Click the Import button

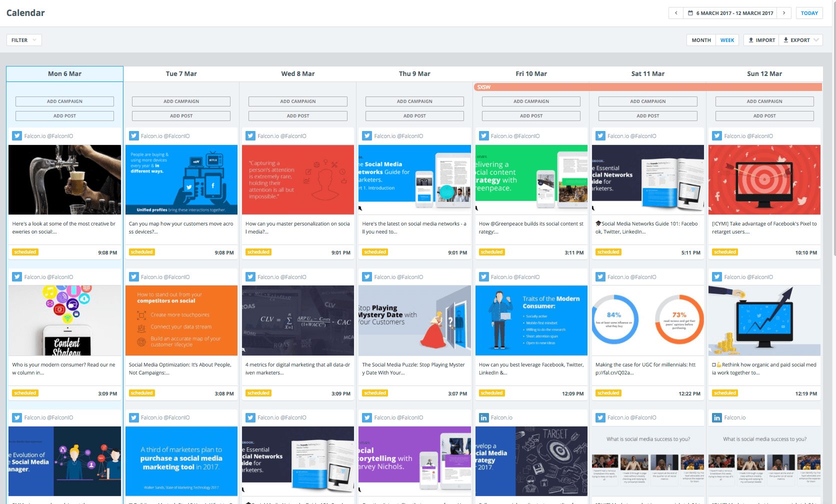761,40
